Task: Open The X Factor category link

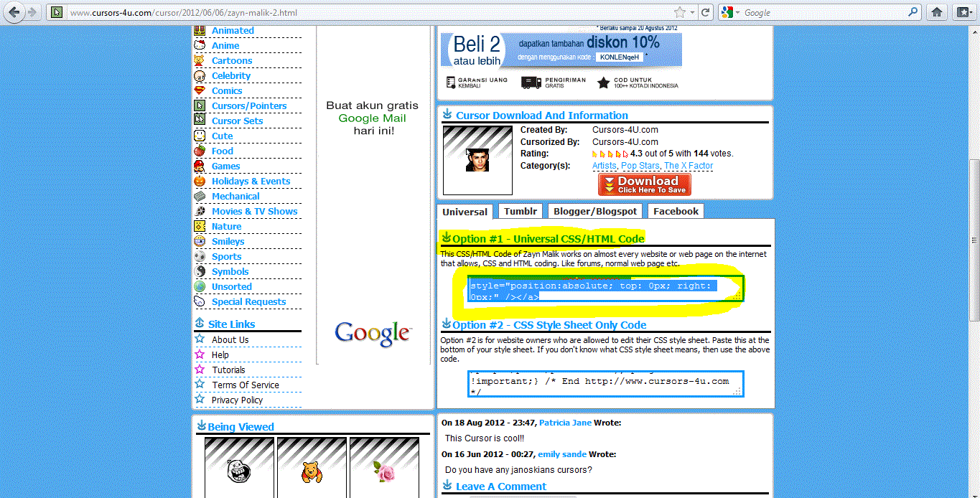Action: tap(689, 166)
